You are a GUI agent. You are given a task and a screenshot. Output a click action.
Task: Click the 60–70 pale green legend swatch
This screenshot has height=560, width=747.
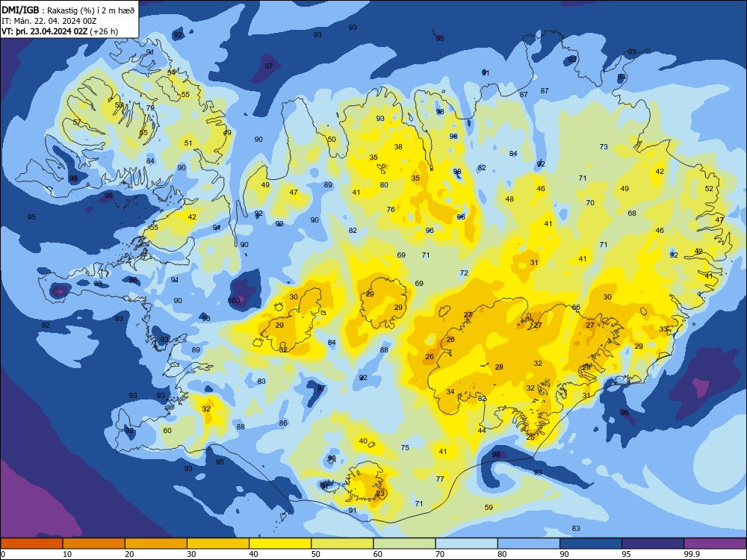coord(404,544)
